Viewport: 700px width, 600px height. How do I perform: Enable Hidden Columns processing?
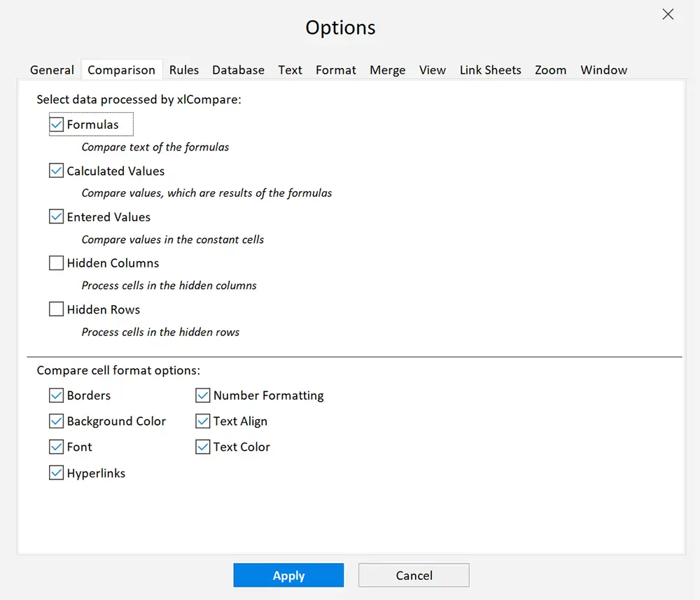[x=56, y=262]
